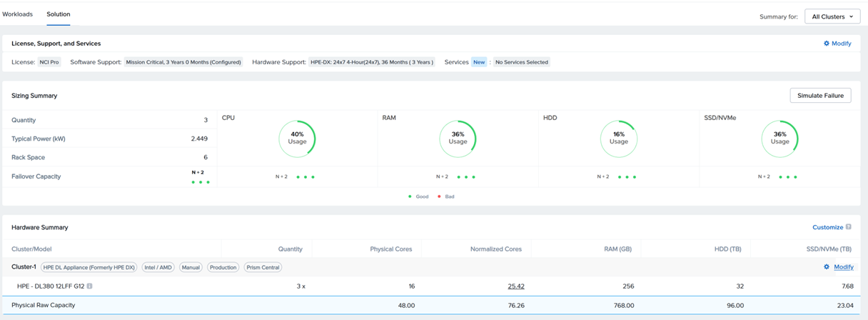
Task: Click the SSD/NVMe 36% usage gauge
Action: click(x=779, y=138)
